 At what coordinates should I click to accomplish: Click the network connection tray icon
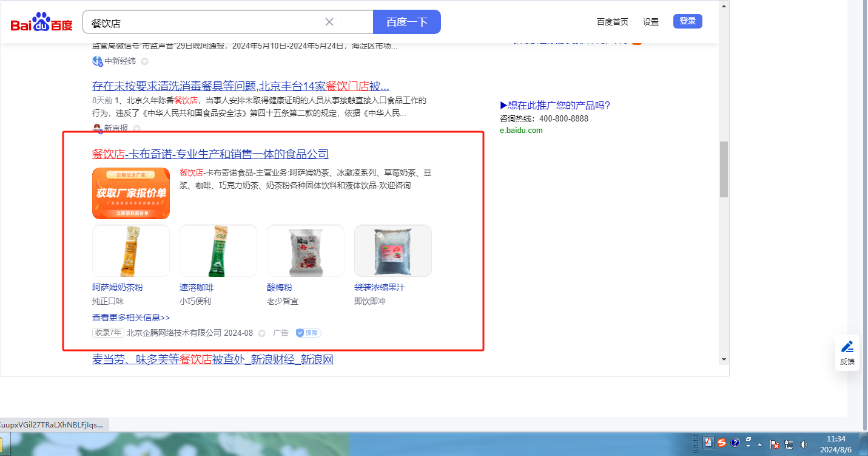click(789, 444)
